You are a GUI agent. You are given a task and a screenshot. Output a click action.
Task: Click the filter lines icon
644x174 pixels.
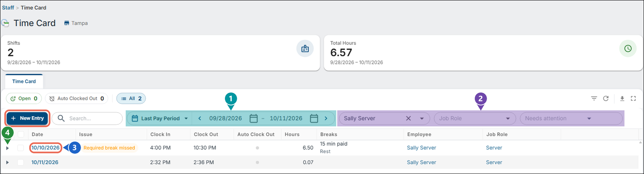tap(594, 98)
